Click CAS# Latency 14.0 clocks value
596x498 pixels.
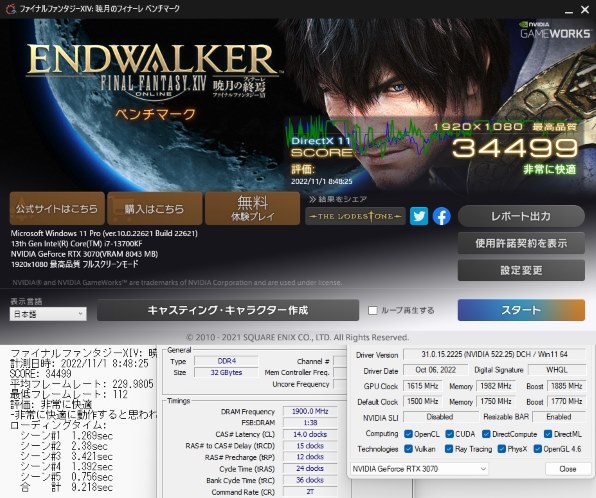[x=310, y=434]
